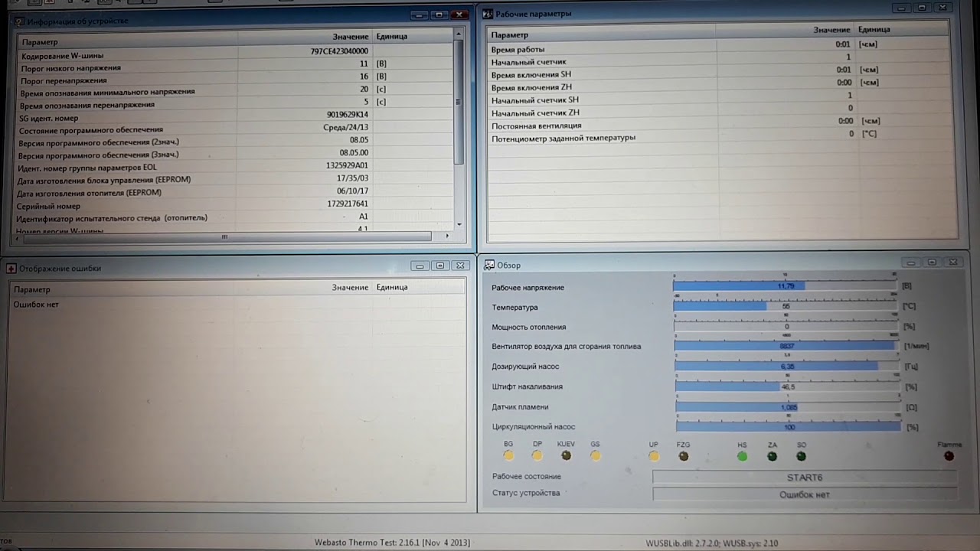Click the SO indicator LED
The image size is (980, 551).
[x=801, y=456]
